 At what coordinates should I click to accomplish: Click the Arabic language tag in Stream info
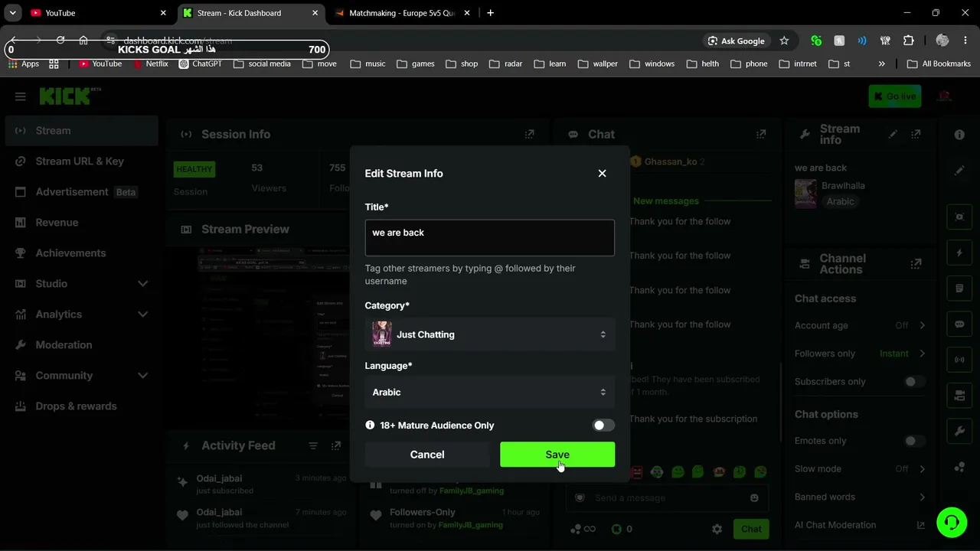point(840,202)
